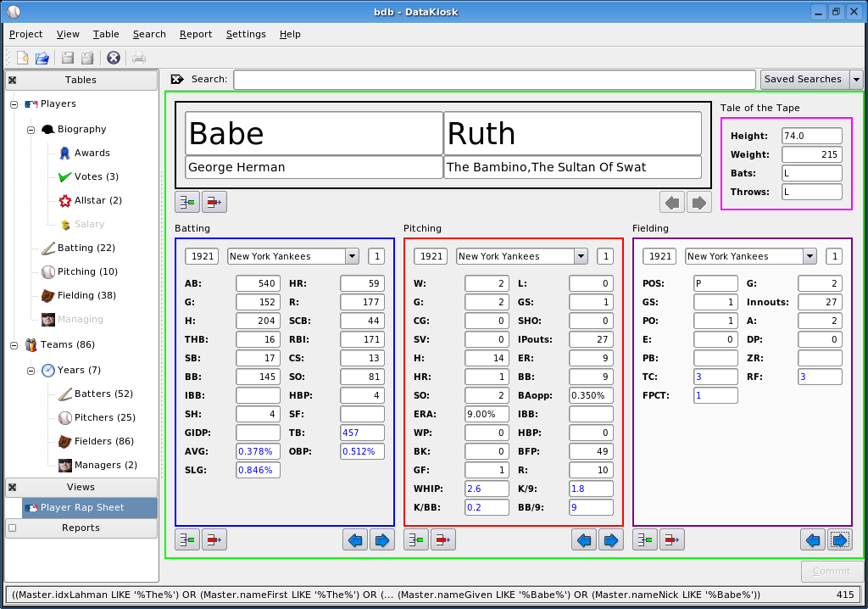The height and width of the screenshot is (609, 868).
Task: Open the Table menu
Action: click(x=106, y=35)
